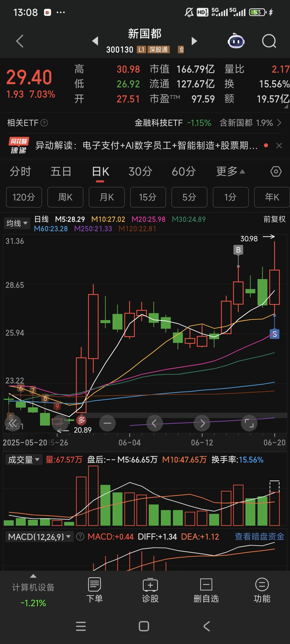The image size is (290, 644).
Task: Open 查看暗盘资金 link
Action: click(x=259, y=536)
